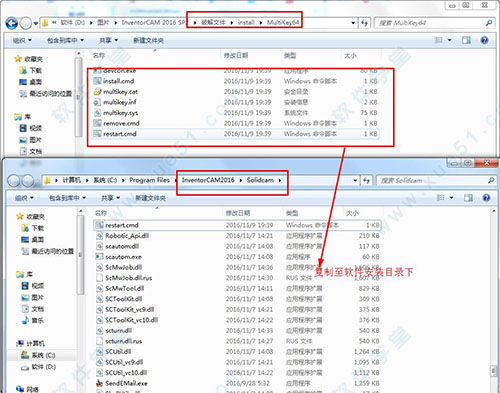
Task: Click 新建文件夹 in lower window toolbar
Action: 150,198
